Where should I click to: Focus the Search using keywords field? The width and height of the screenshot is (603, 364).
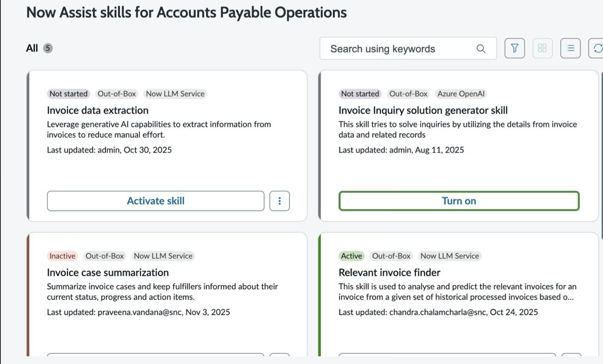pos(408,48)
